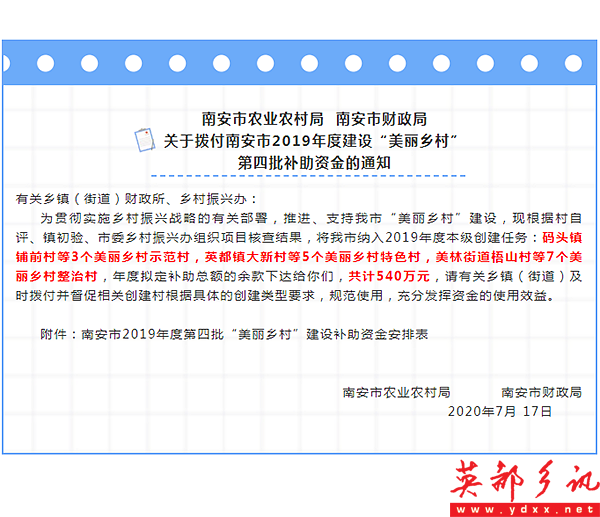Click the red text '英都镇大新村等5个美丽乡村特色村'
This screenshot has width=600, height=517.
(313, 257)
